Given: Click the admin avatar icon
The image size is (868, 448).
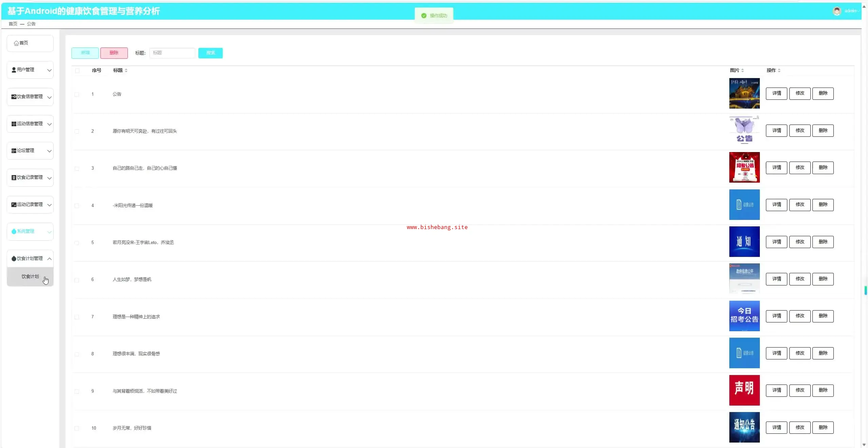Looking at the screenshot, I should 837,11.
